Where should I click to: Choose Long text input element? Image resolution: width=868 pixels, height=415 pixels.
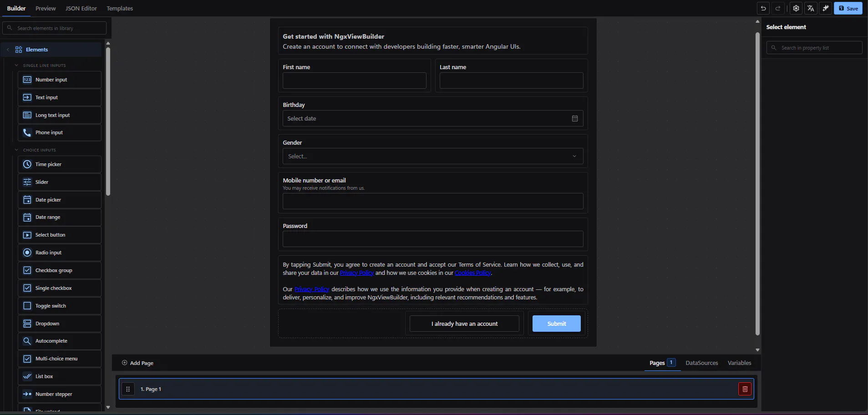(x=60, y=115)
